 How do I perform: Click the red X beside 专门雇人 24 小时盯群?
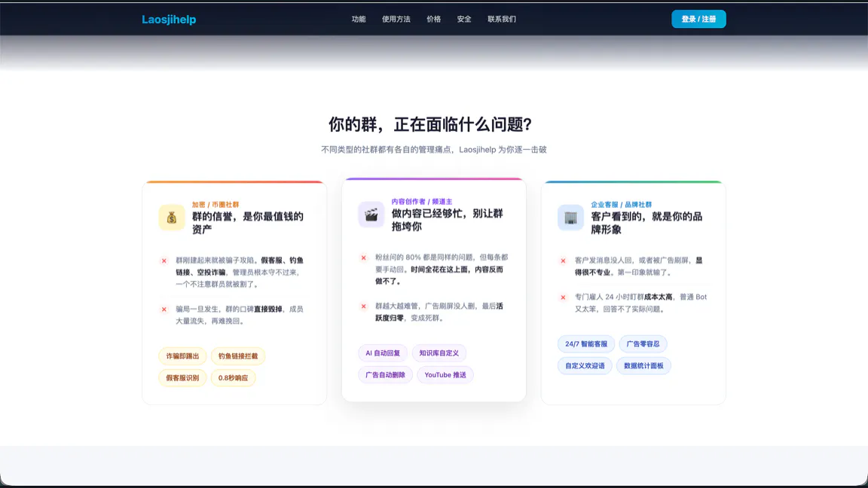[x=563, y=297]
